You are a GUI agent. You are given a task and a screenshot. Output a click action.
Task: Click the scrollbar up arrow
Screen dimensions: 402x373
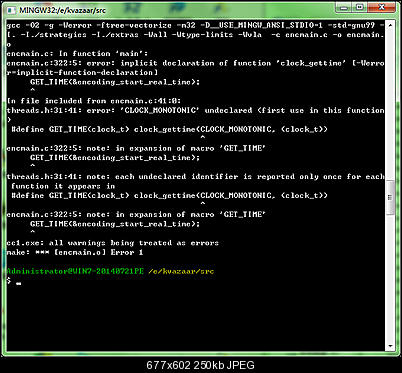391,25
